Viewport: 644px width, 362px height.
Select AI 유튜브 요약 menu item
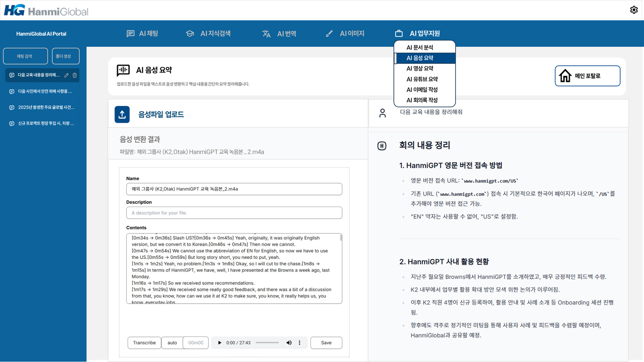click(x=422, y=79)
